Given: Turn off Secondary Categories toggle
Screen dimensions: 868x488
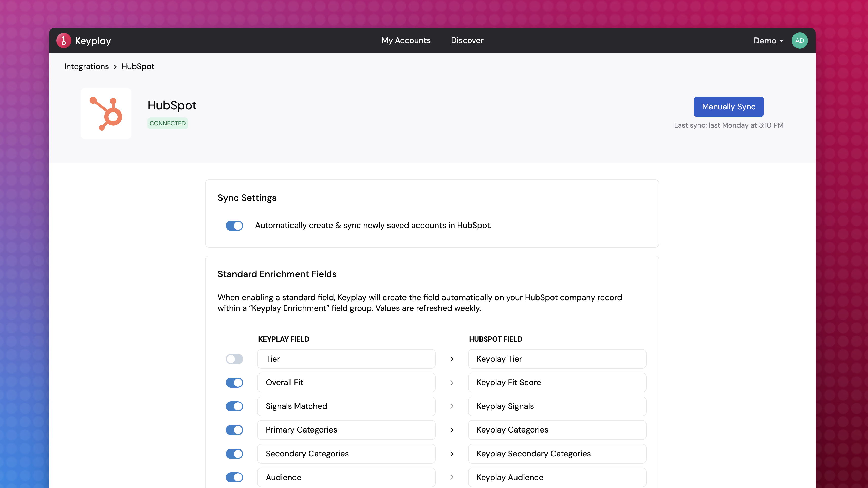Looking at the screenshot, I should tap(234, 454).
